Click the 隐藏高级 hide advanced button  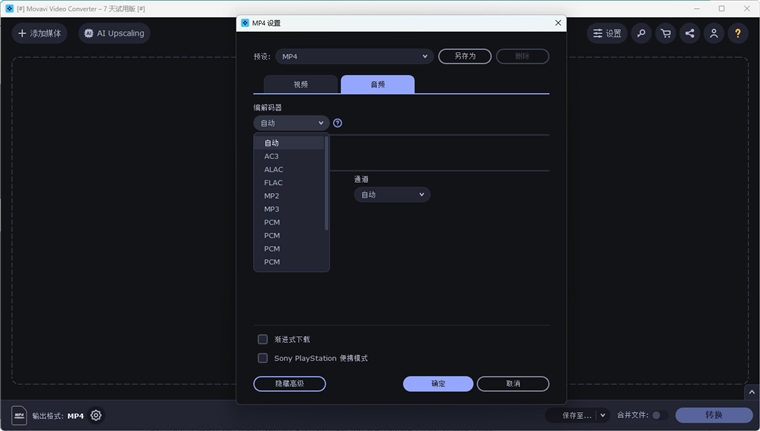(x=289, y=383)
